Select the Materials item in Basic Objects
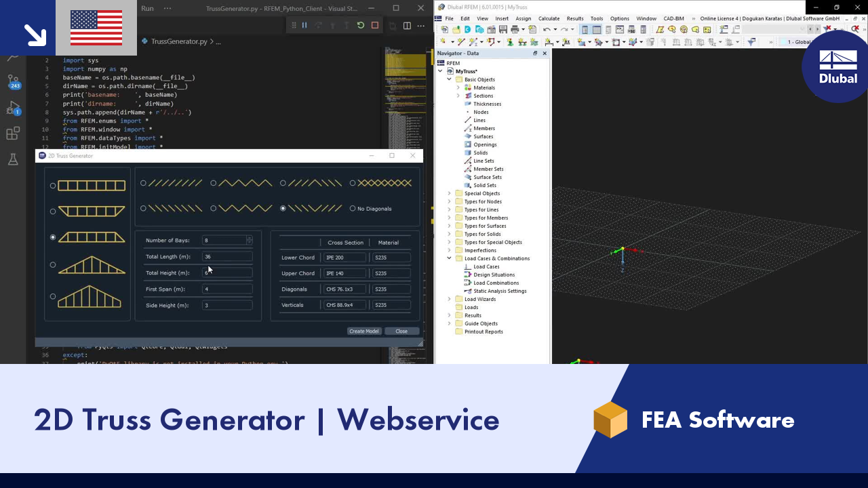Screen dimensions: 868x488 click(484, 87)
